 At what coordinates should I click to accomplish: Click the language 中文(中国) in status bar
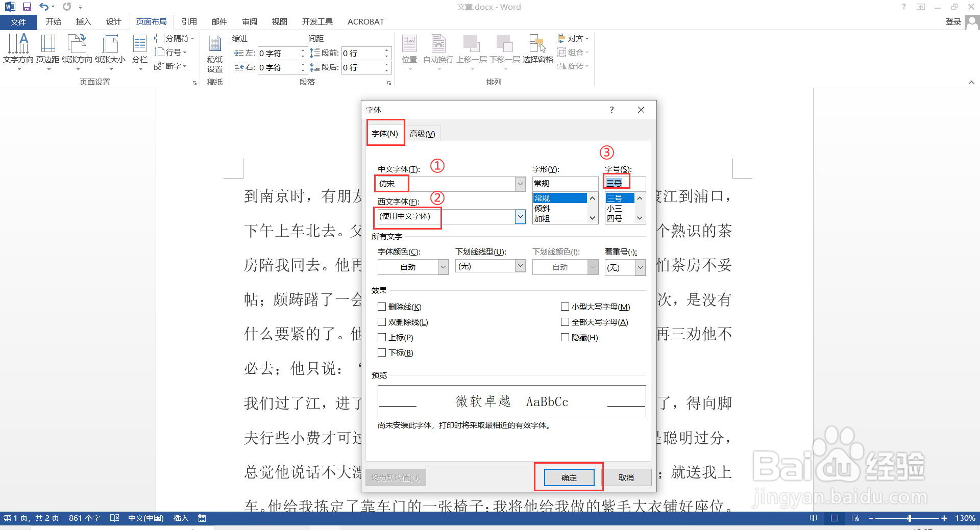(146, 518)
